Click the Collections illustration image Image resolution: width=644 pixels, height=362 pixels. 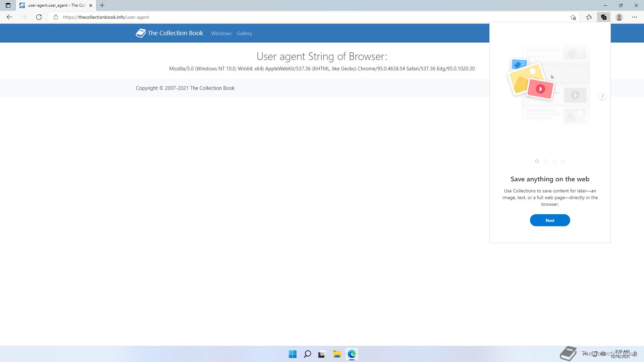pos(548,84)
